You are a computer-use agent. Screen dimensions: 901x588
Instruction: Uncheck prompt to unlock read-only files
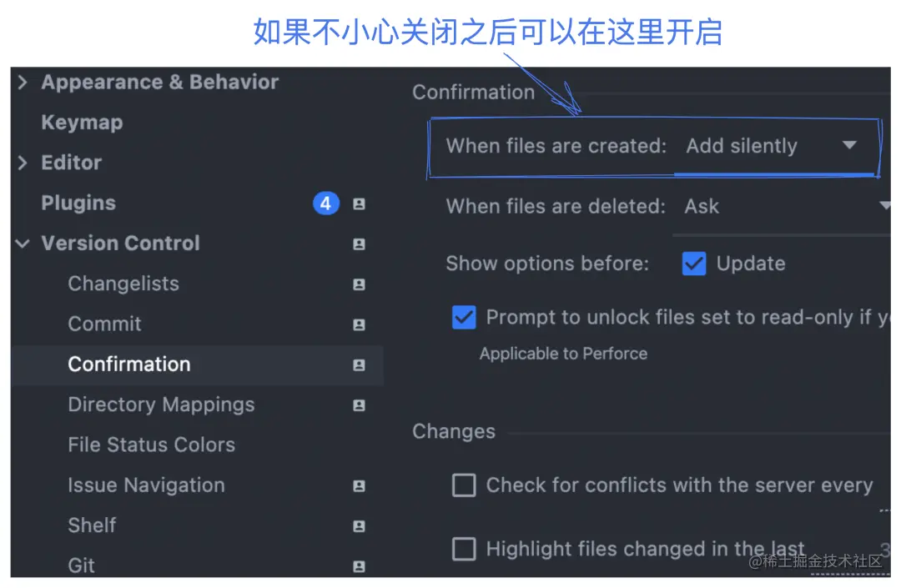pos(464,318)
